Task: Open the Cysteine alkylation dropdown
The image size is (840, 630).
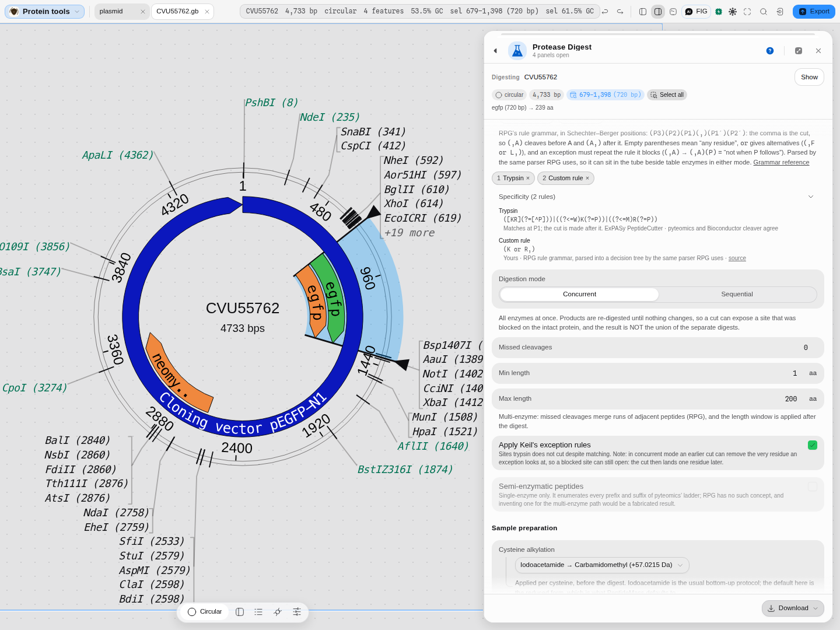Action: (x=602, y=565)
